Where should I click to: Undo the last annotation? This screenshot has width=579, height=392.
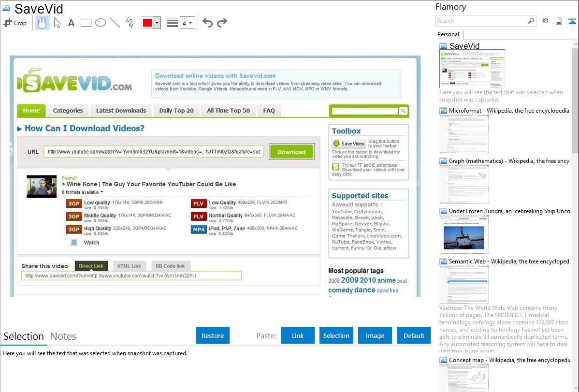tap(207, 23)
